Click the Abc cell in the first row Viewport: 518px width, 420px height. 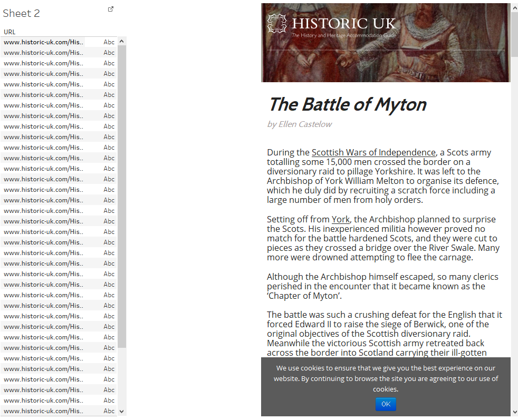[109, 42]
